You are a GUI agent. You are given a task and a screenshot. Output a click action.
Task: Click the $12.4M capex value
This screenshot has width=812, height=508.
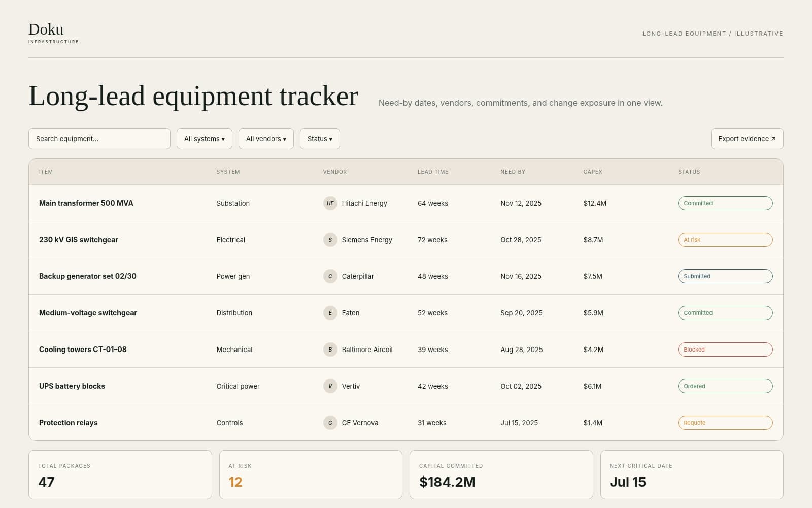coord(595,203)
